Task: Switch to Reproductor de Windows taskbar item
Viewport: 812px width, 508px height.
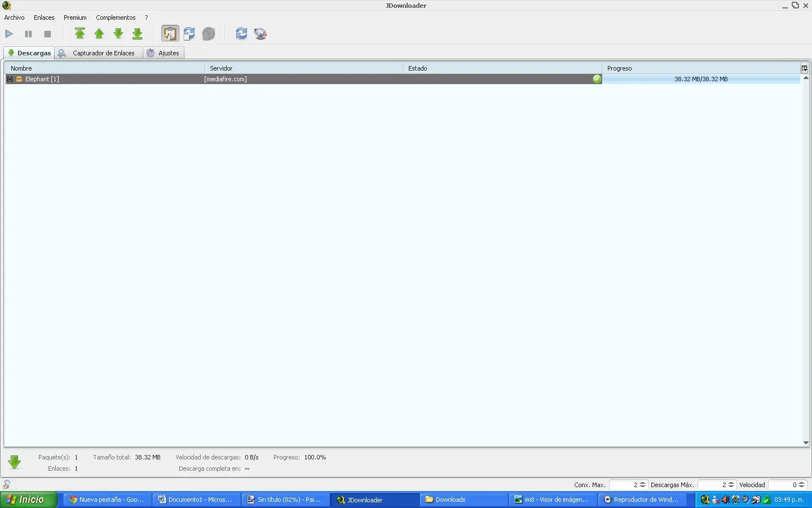Action: [642, 500]
